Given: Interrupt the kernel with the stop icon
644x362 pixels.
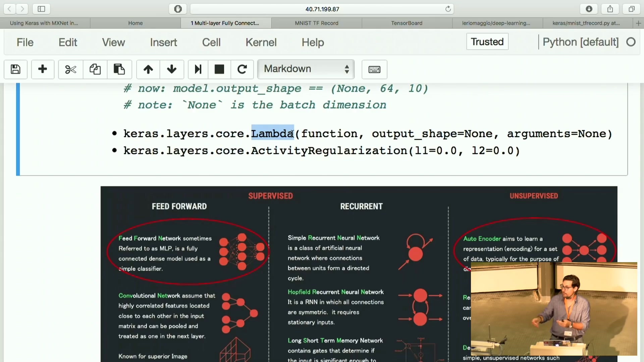Looking at the screenshot, I should pyautogui.click(x=219, y=69).
